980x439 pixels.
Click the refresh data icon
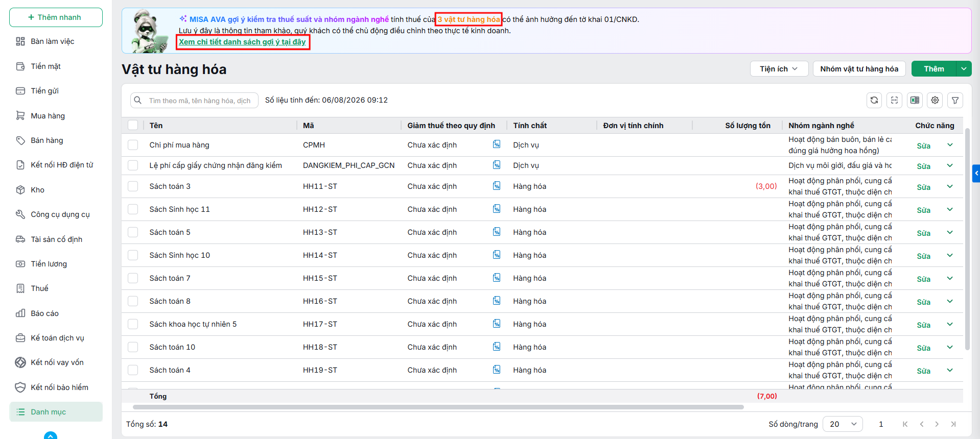tap(874, 100)
